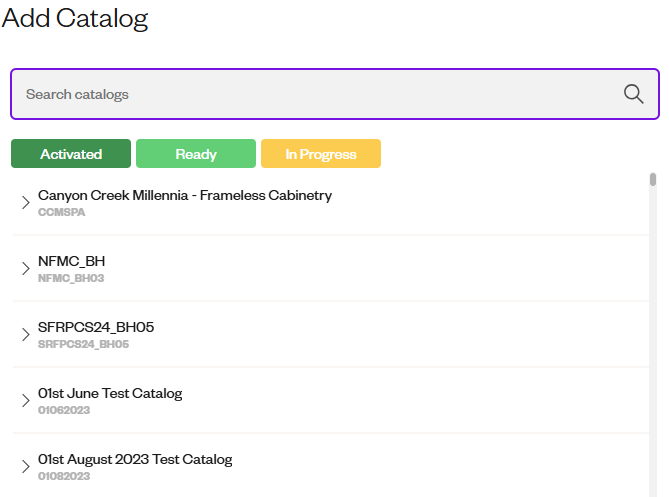Click the SRFPCS24_BH05 catalog code
The width and height of the screenshot is (669, 497).
[x=83, y=344]
